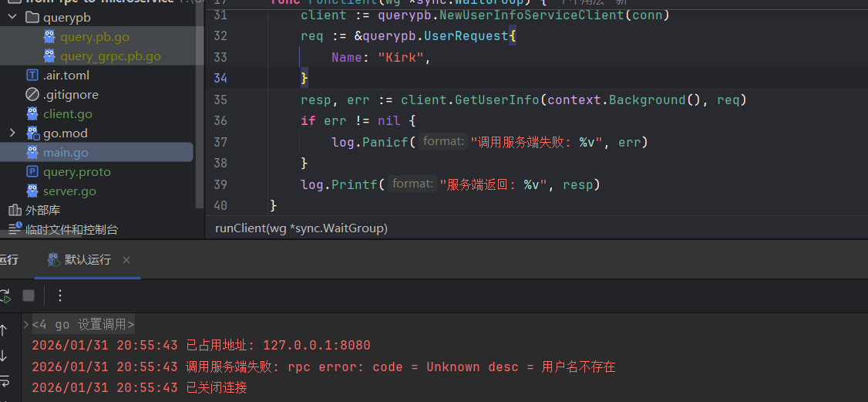Open the .gitignore file
This screenshot has height=402, width=868.
(70, 94)
